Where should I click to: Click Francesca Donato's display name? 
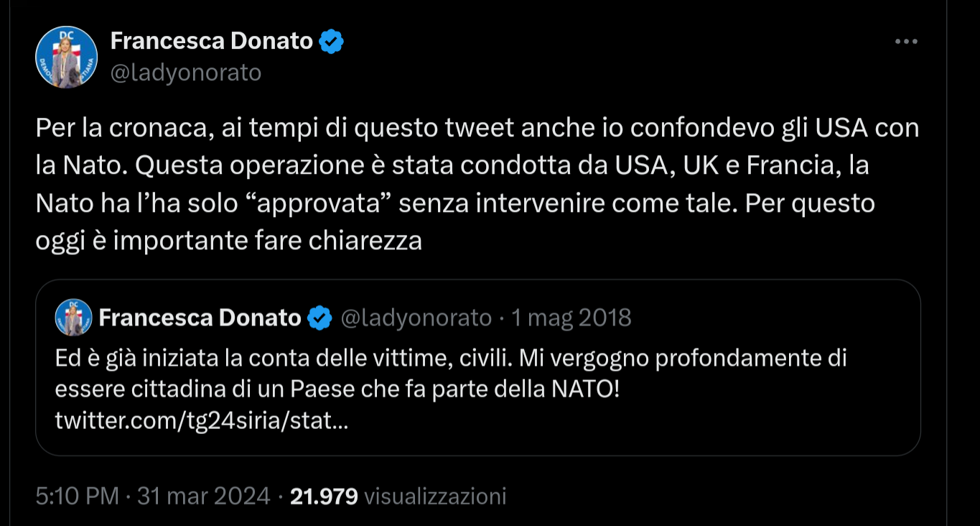(213, 40)
